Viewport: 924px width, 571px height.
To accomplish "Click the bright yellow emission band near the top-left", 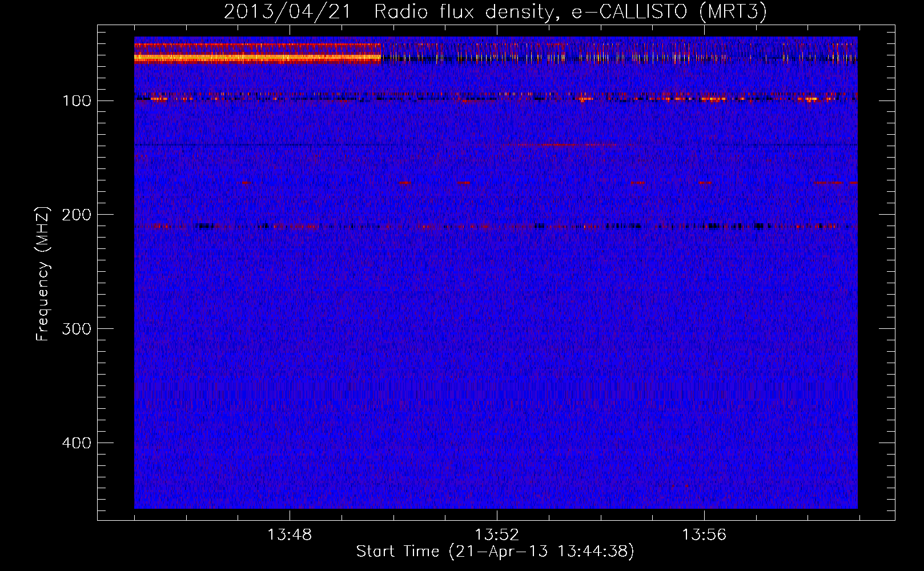I will (x=258, y=57).
